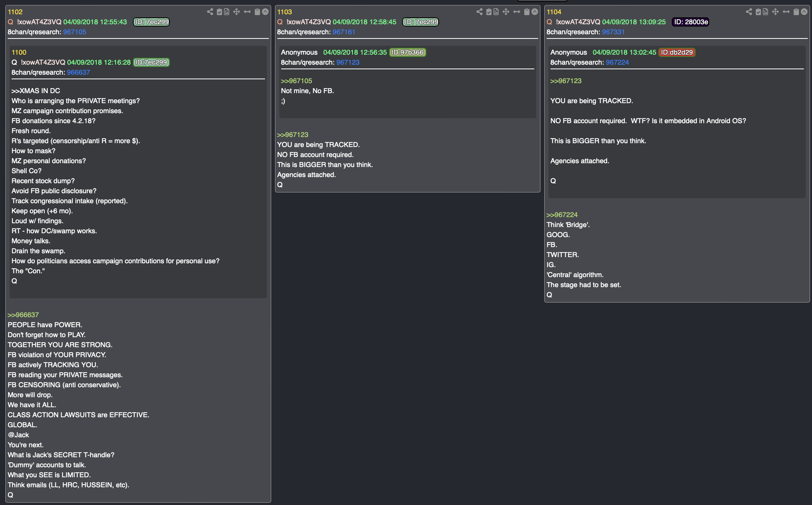Click four-way move icon on post 1102
Screen dimensions: 812x505
point(237,12)
